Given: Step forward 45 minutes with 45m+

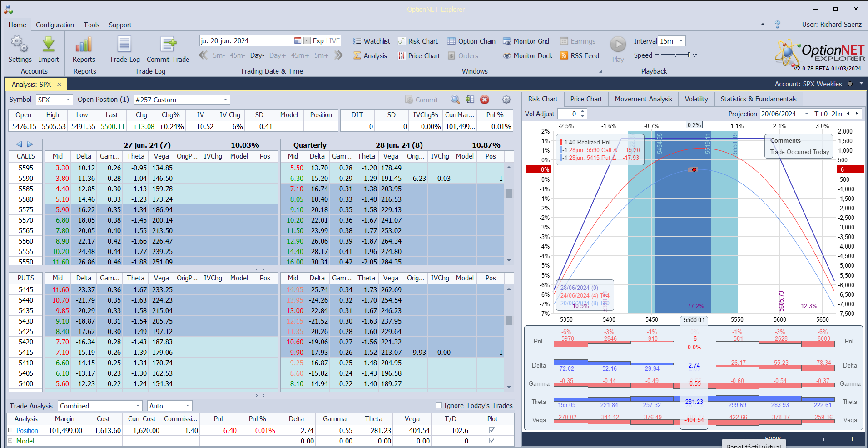Looking at the screenshot, I should point(300,55).
